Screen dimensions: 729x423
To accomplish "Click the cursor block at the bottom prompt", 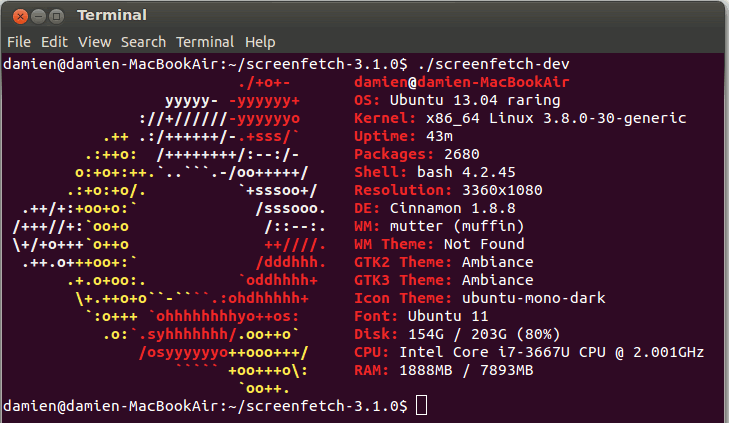I will (421, 405).
